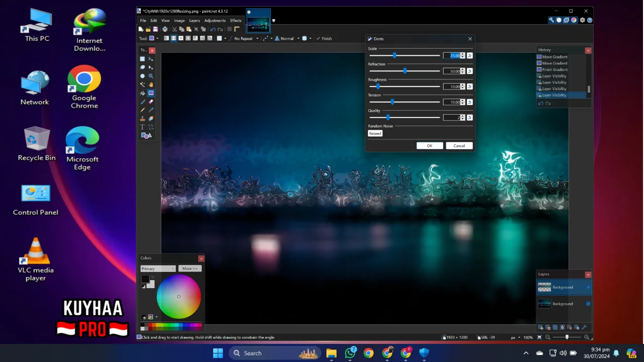The image size is (644, 362).
Task: Select the Pencil tool
Action: [142, 110]
